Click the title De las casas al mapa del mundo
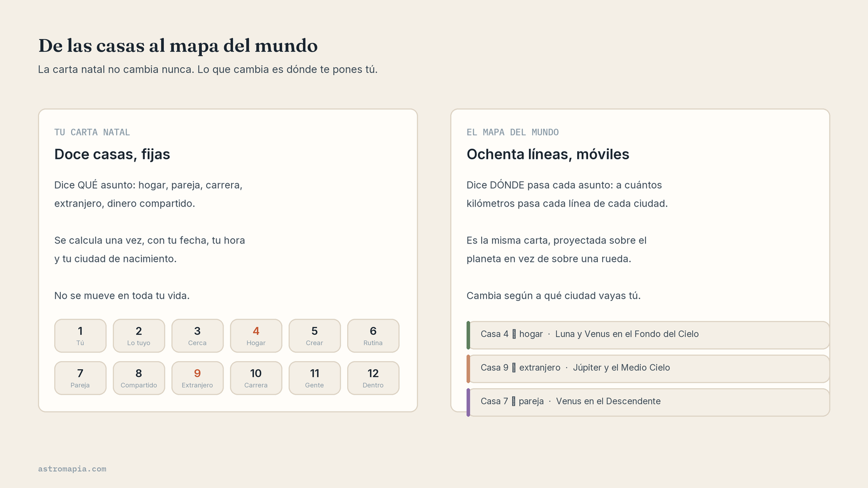Image resolution: width=868 pixels, height=488 pixels. [178, 46]
